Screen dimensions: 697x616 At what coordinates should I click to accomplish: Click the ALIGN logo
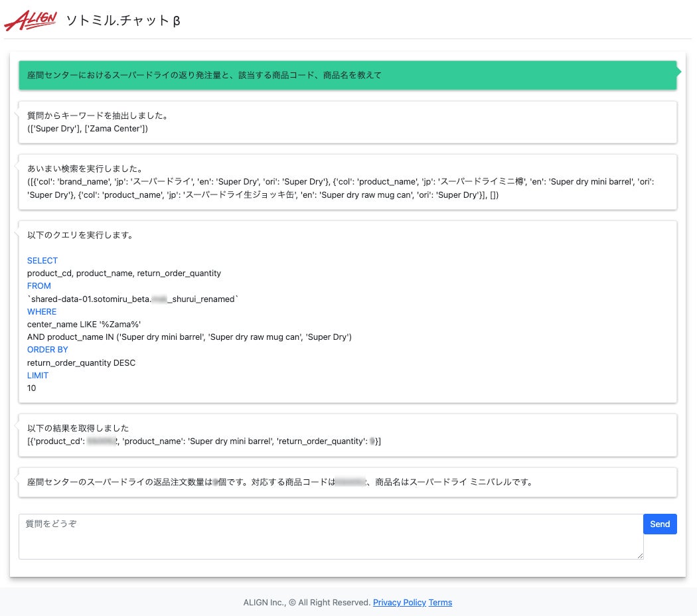[x=31, y=21]
